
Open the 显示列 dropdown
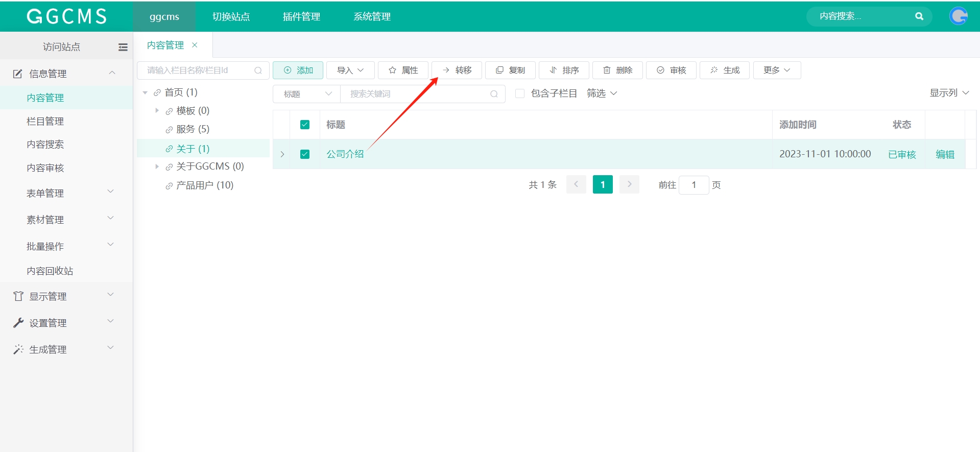coord(949,93)
